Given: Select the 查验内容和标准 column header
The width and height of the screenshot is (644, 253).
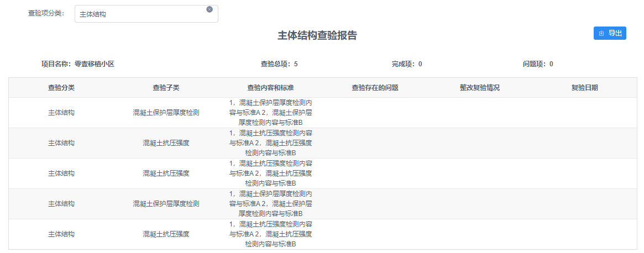Looking at the screenshot, I should 270,88.
